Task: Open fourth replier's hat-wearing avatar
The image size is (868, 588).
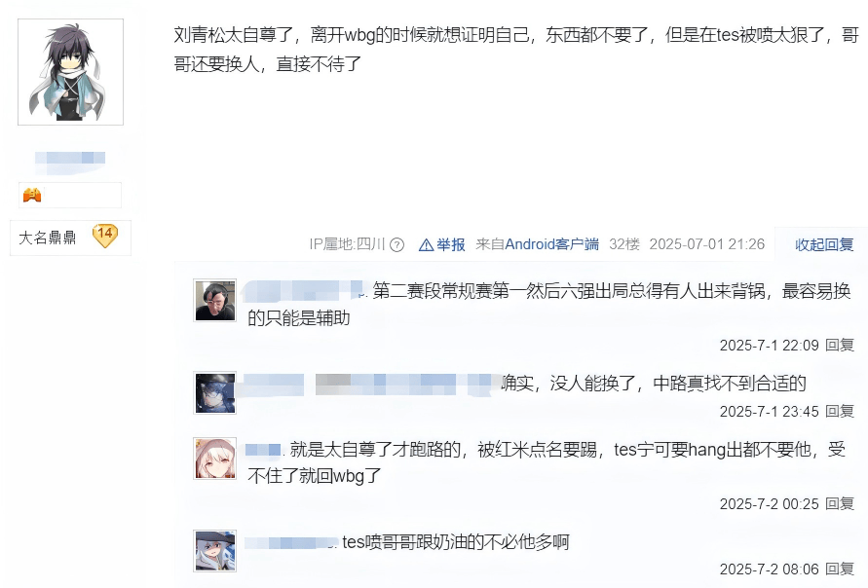Action: point(214,551)
